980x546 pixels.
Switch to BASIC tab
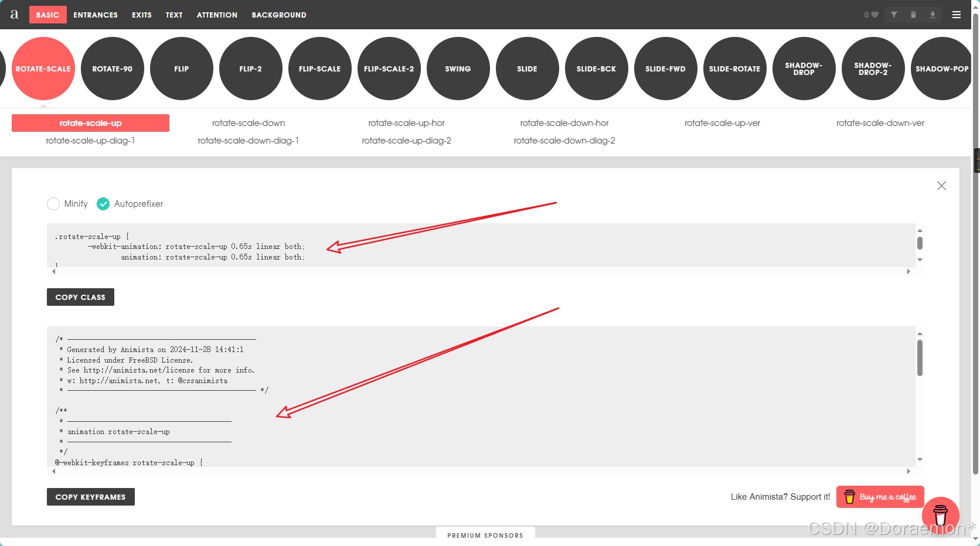tap(47, 15)
